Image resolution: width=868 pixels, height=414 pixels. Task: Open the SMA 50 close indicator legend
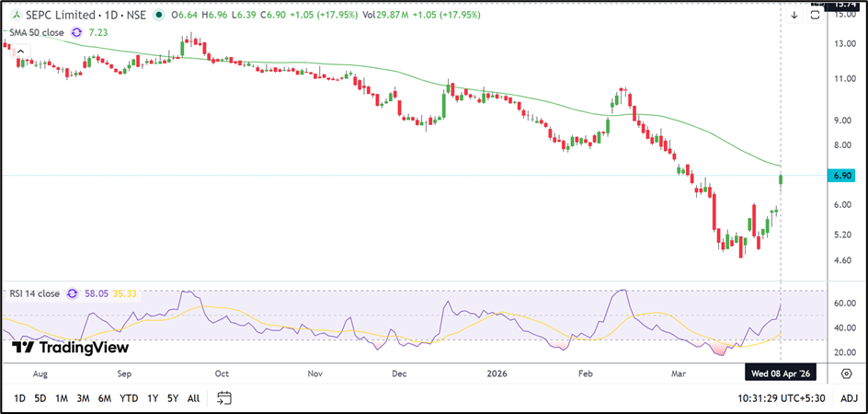point(37,32)
